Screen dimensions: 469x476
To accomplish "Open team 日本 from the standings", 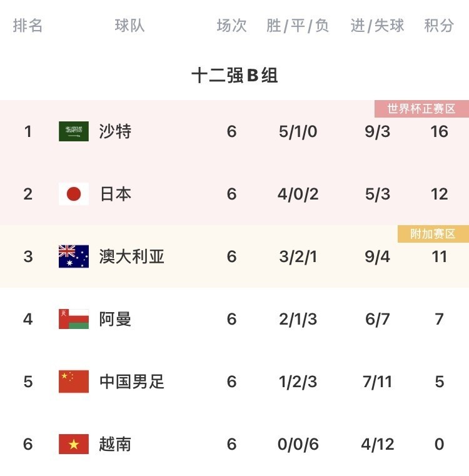I will (115, 194).
